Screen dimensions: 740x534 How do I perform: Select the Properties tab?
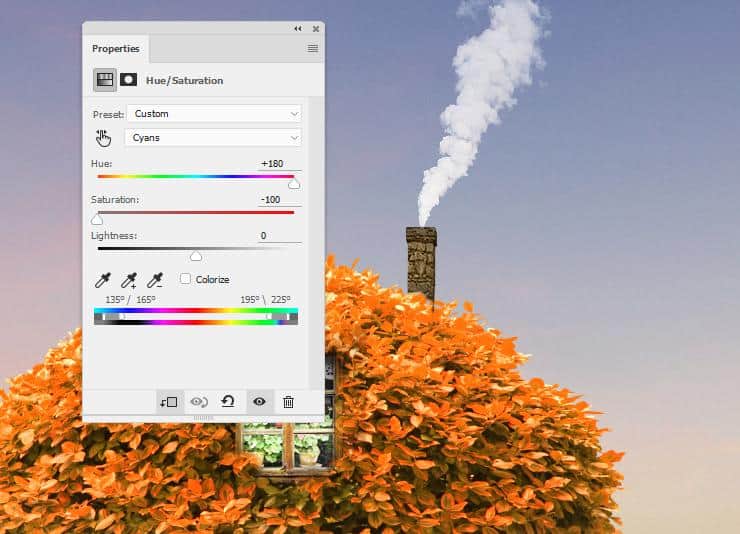pos(116,49)
